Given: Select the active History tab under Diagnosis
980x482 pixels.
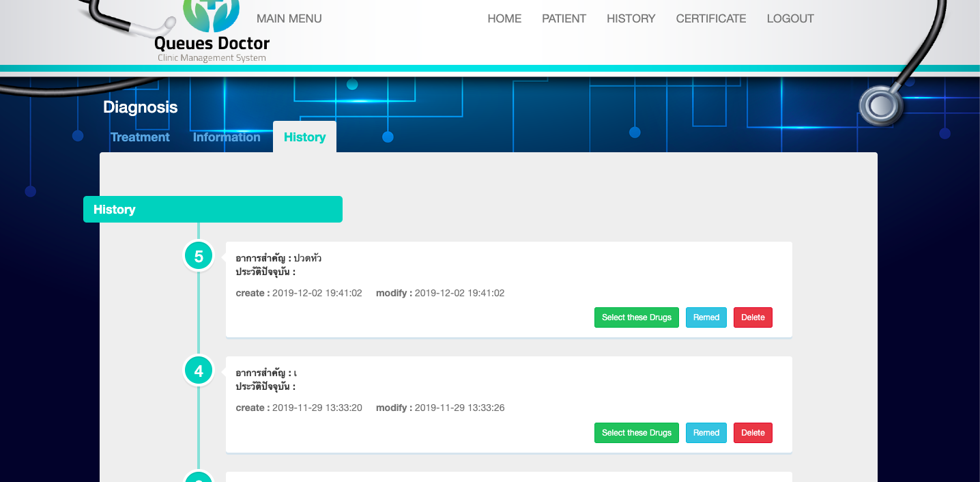Looking at the screenshot, I should point(304,137).
